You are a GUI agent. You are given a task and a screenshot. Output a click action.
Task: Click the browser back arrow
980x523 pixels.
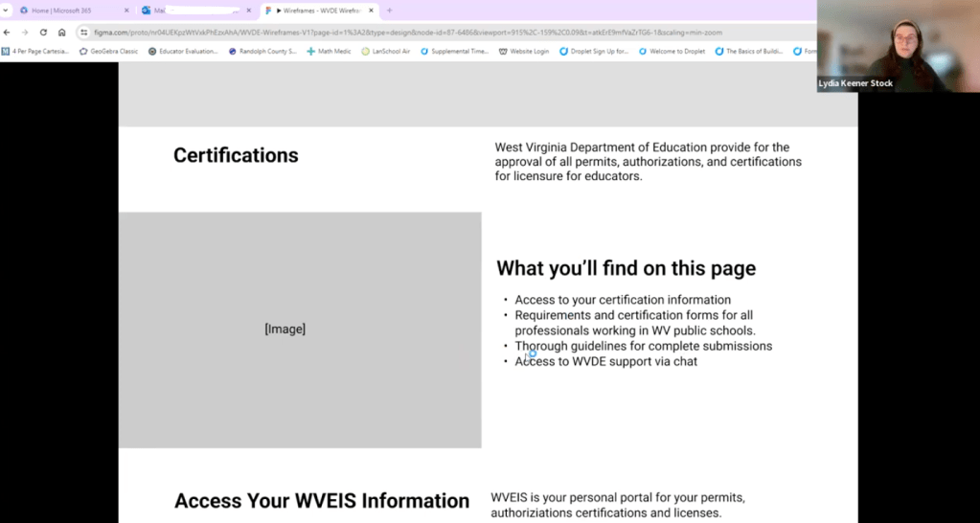coord(7,32)
